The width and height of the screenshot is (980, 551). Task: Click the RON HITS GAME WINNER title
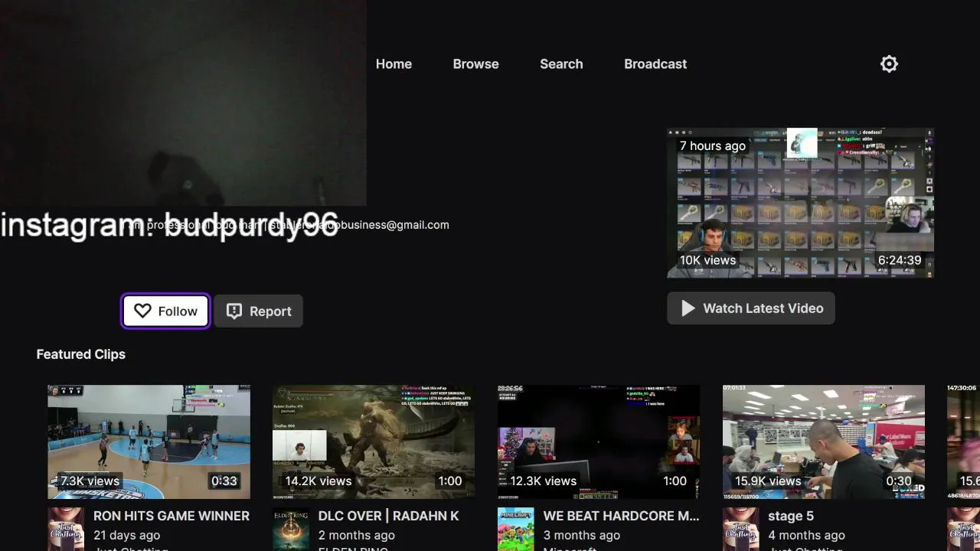point(171,516)
